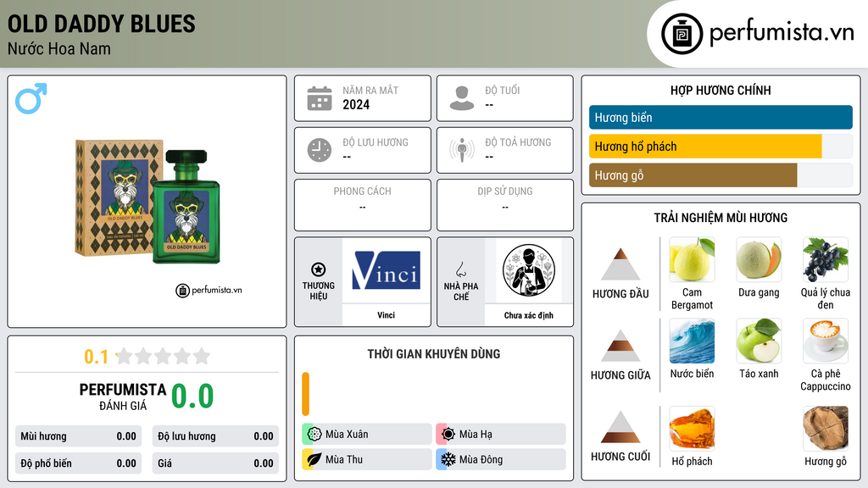Click the Phong cách card
Screen dimensions: 868x488
(x=363, y=205)
